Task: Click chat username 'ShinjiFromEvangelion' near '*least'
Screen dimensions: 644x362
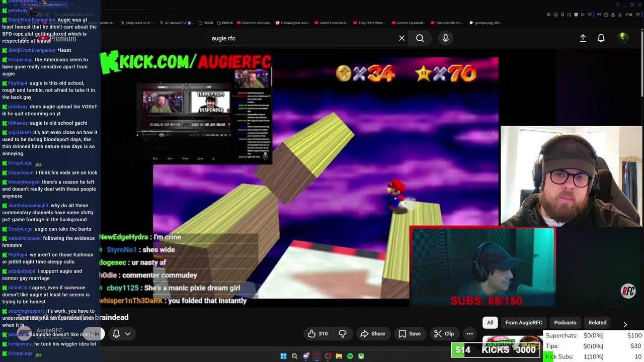Action: click(x=31, y=50)
